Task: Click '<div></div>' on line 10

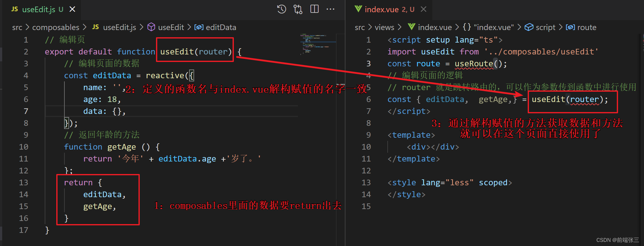Action: (433, 147)
